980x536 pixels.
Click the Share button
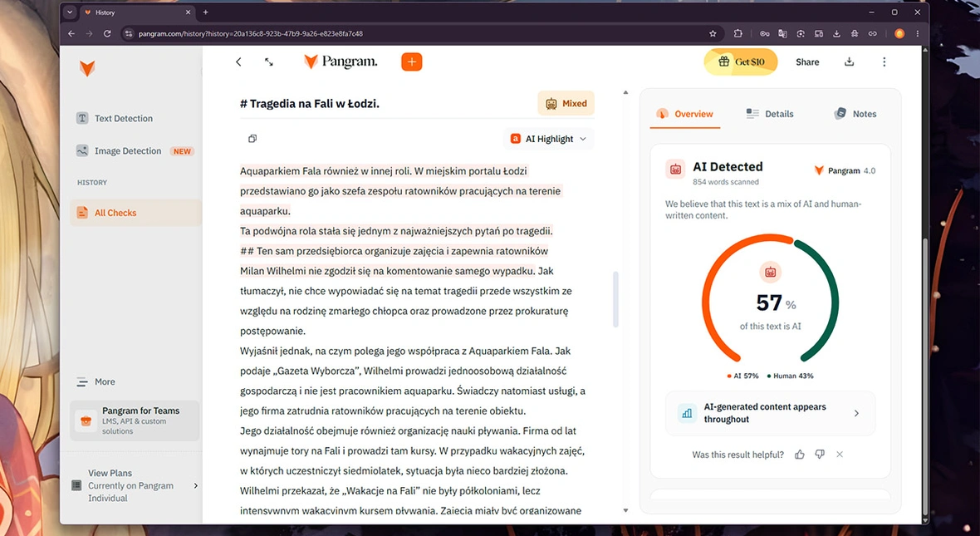tap(807, 62)
